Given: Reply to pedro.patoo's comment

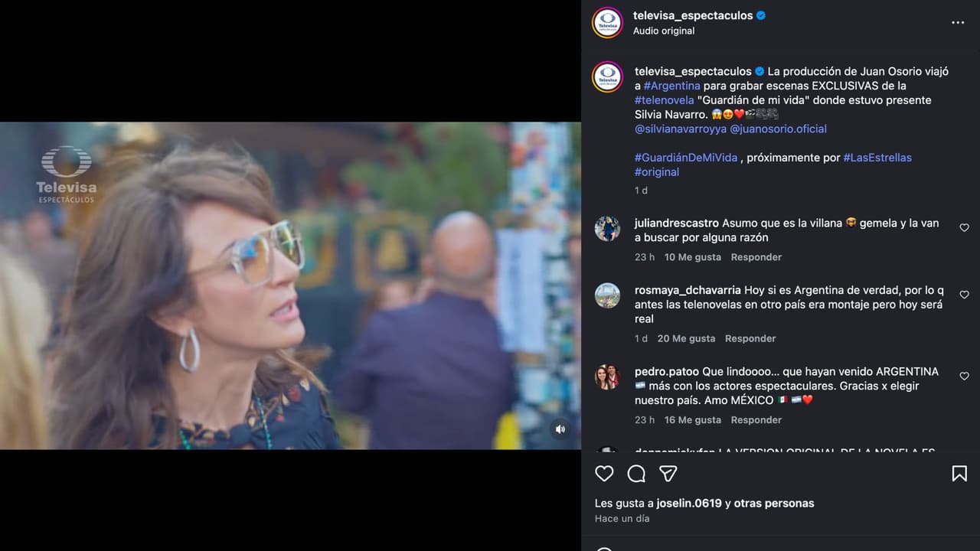Looking at the screenshot, I should click(756, 420).
